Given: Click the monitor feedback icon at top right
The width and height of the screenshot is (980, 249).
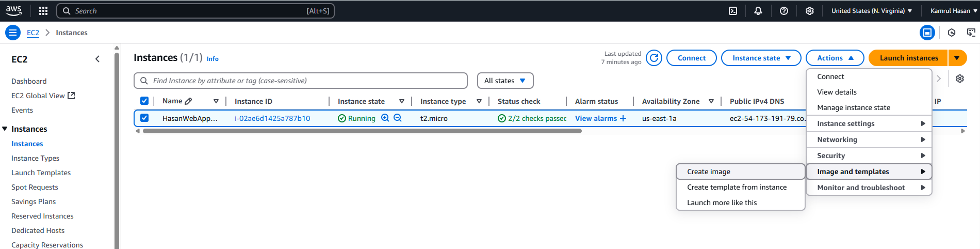Looking at the screenshot, I should pyautogui.click(x=971, y=33).
